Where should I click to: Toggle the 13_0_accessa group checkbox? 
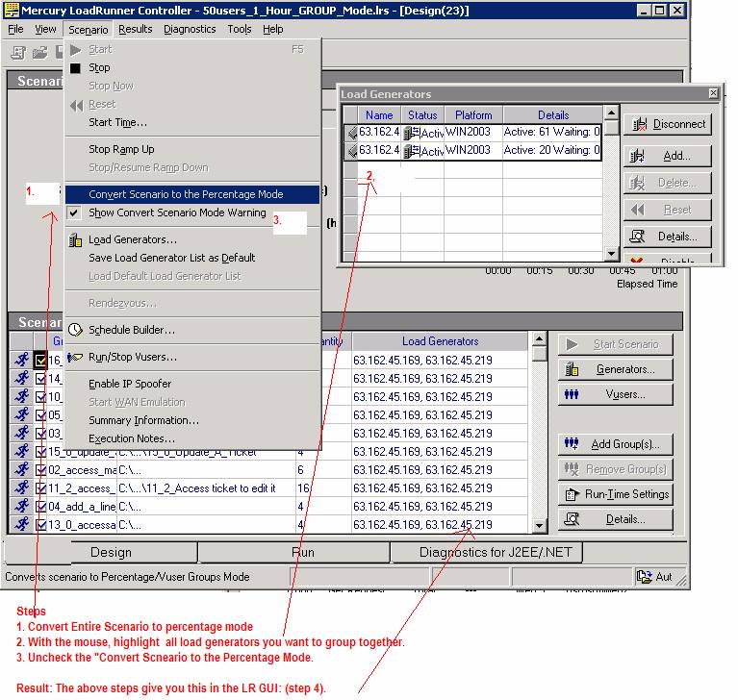(x=41, y=525)
